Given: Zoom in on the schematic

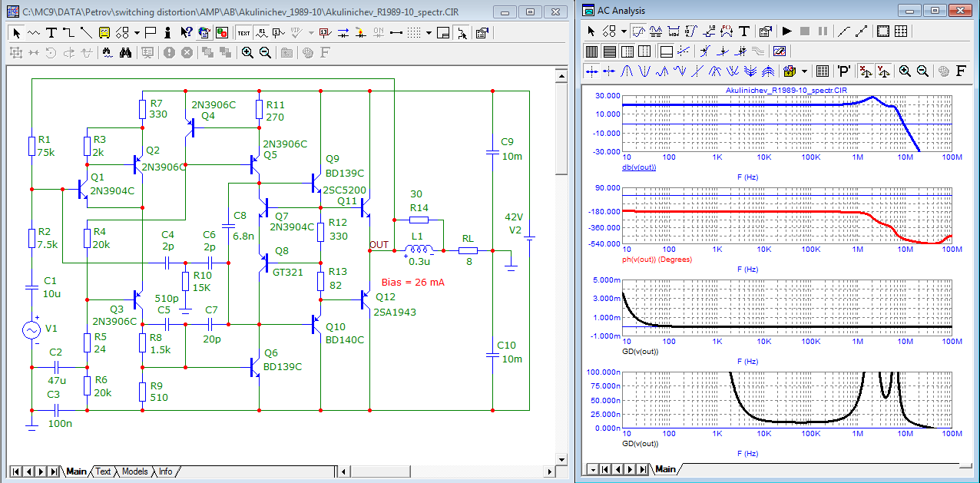Looking at the screenshot, I should [247, 52].
